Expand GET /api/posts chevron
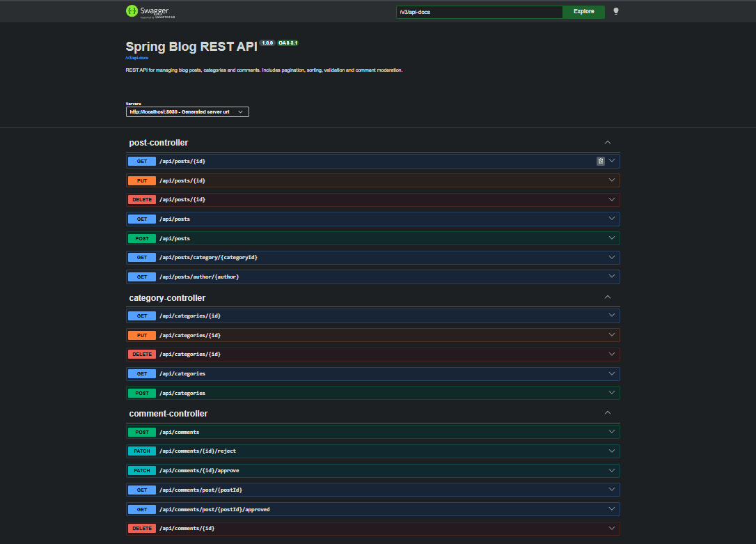 (x=612, y=219)
